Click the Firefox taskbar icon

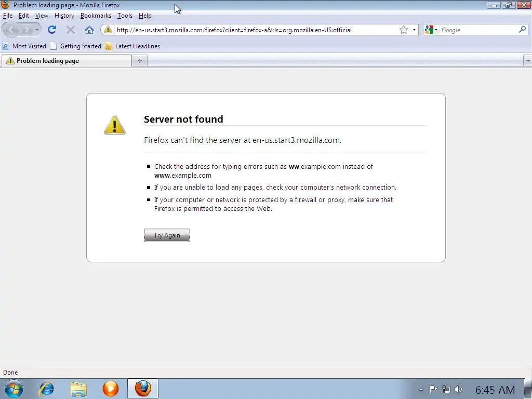pos(143,389)
